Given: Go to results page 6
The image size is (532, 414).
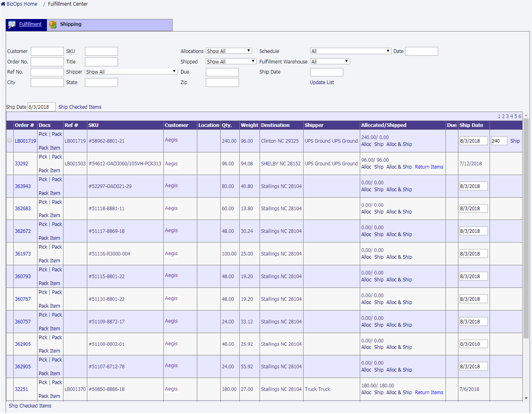Looking at the screenshot, I should pos(520,116).
